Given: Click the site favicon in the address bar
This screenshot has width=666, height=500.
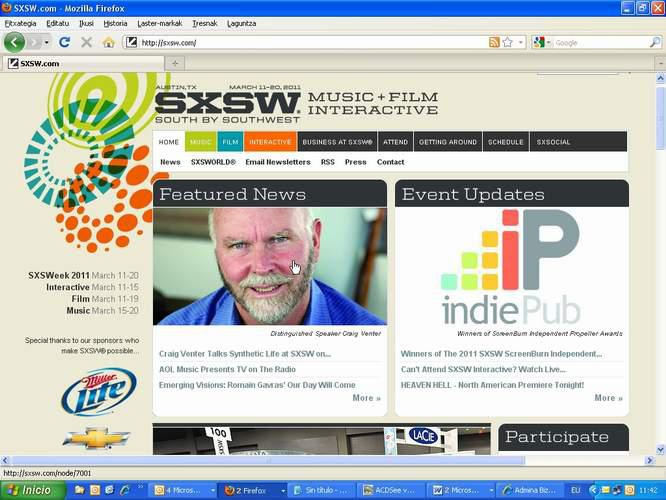Looking at the screenshot, I should coord(132,42).
